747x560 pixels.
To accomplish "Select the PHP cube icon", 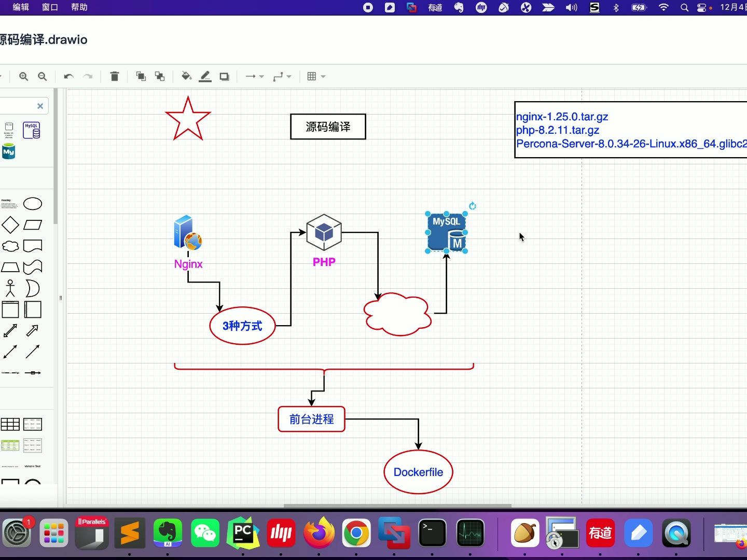I will coord(324,232).
